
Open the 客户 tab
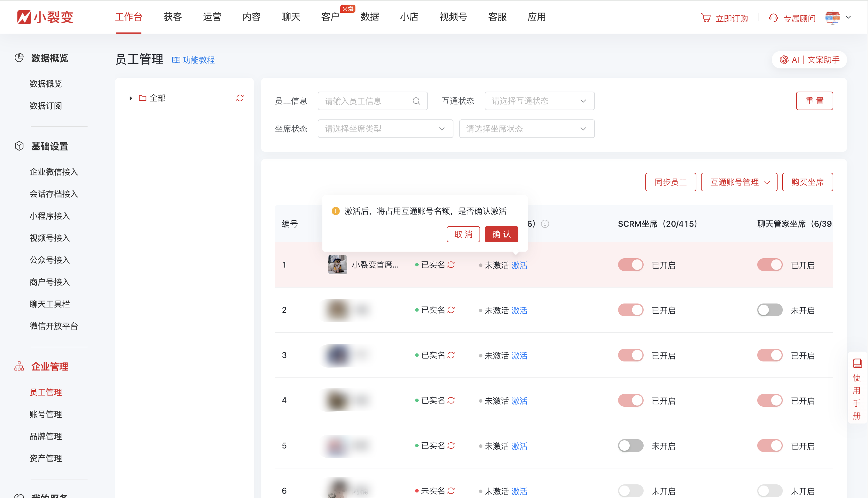pos(331,17)
